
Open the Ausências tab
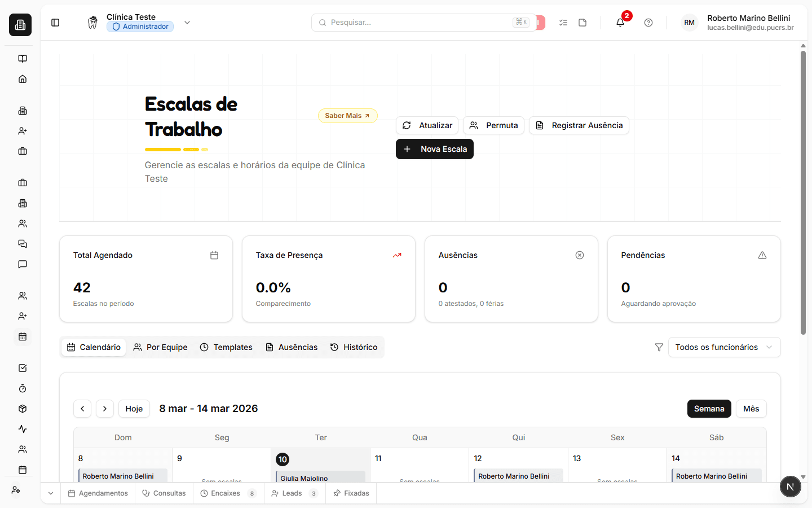(292, 347)
